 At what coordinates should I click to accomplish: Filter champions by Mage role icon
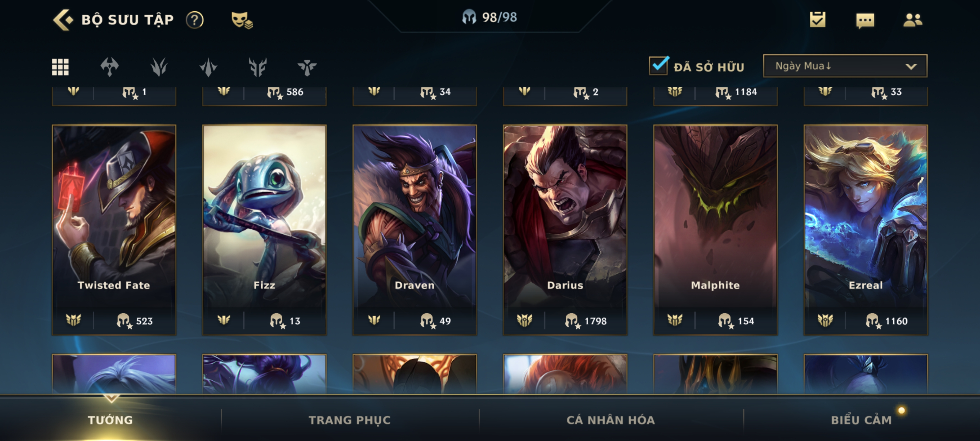click(x=159, y=67)
